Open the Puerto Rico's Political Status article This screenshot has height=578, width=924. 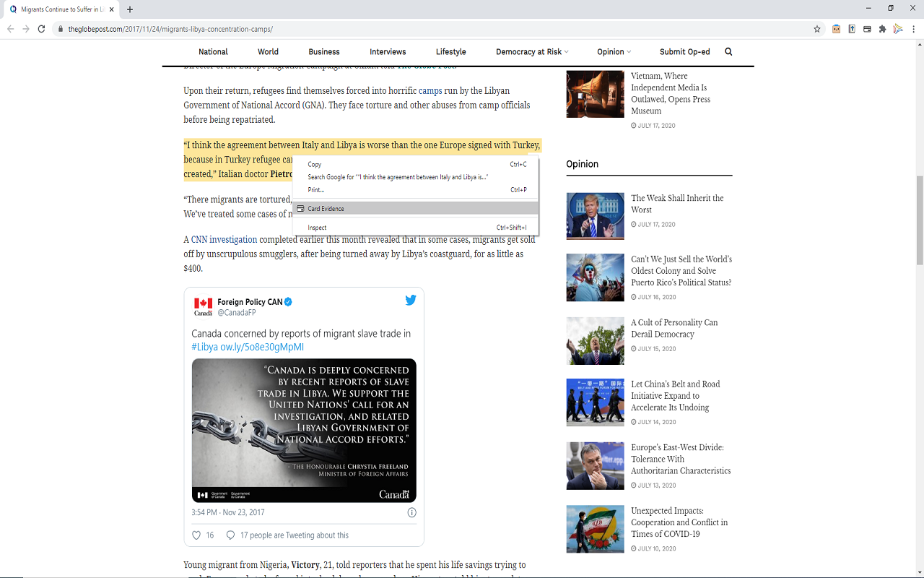(x=681, y=271)
